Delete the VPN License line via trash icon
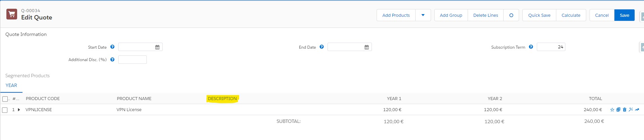This screenshot has width=644, height=140. 625,110
